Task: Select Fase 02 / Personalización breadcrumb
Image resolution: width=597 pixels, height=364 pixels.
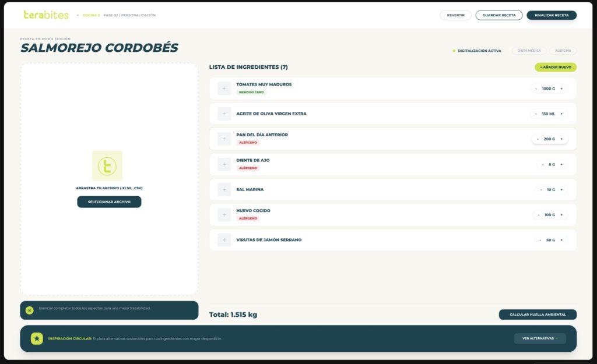Action: coord(129,15)
